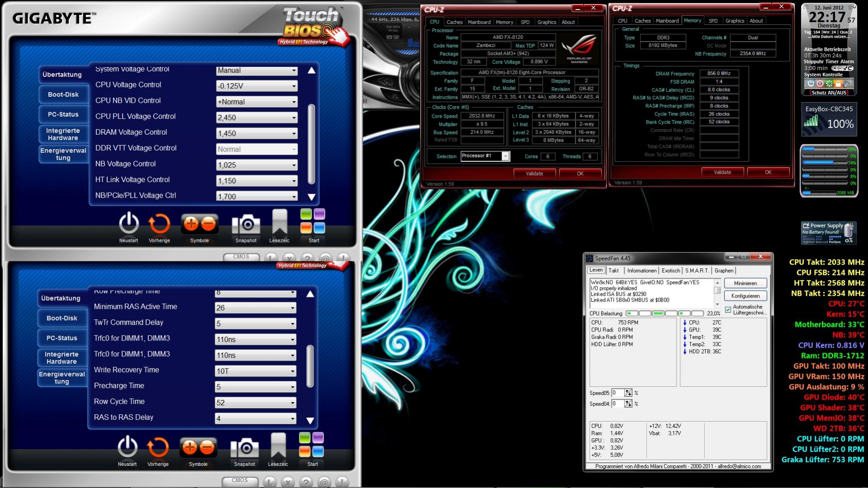Open the Mainboard tab in the CPU-Z processor window
This screenshot has height=488, width=868.
click(x=479, y=22)
